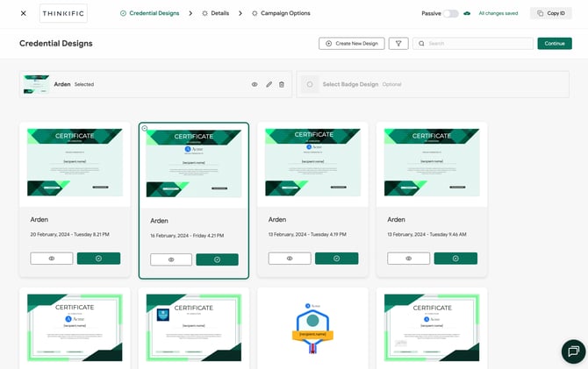Preview the selected Arden design eye icon
Screen dimensions: 588x369
pyautogui.click(x=255, y=85)
